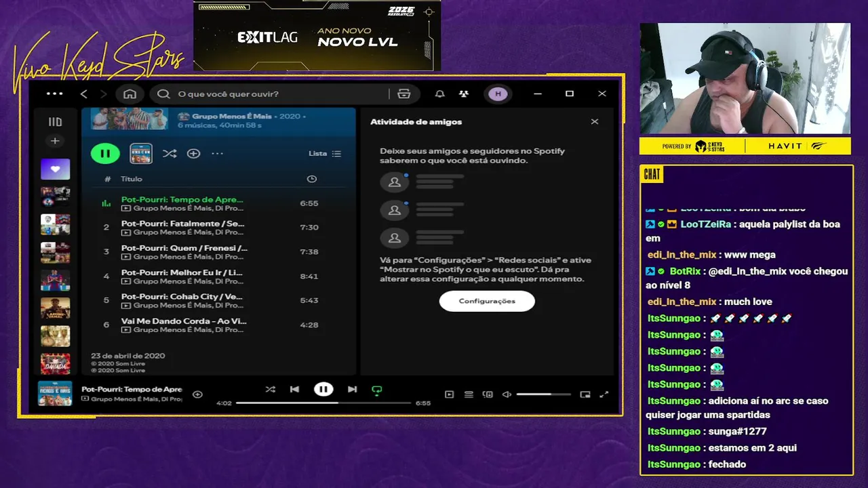Close the 'Atividade de amigos' panel
The width and height of the screenshot is (868, 488).
[x=595, y=122]
